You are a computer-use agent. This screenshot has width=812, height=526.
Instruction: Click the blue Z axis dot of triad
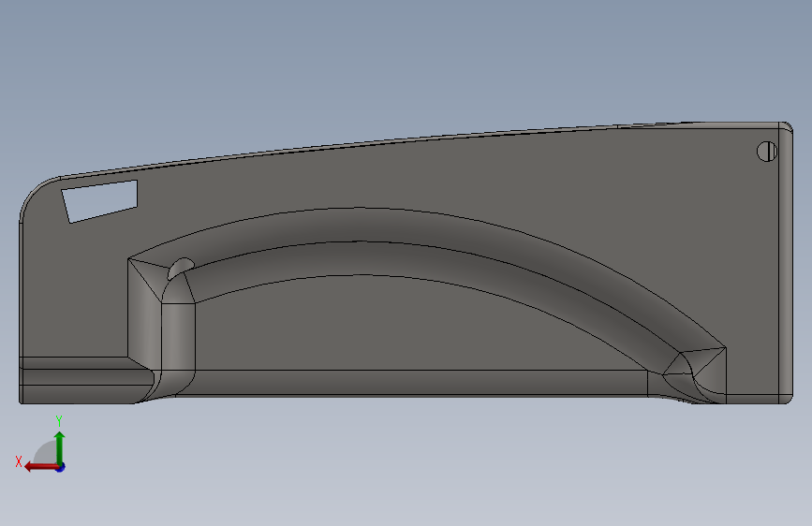pos(61,467)
